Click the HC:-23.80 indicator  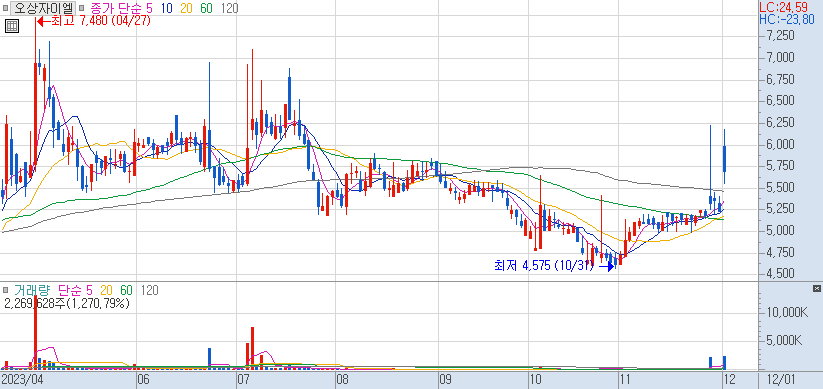click(x=787, y=20)
